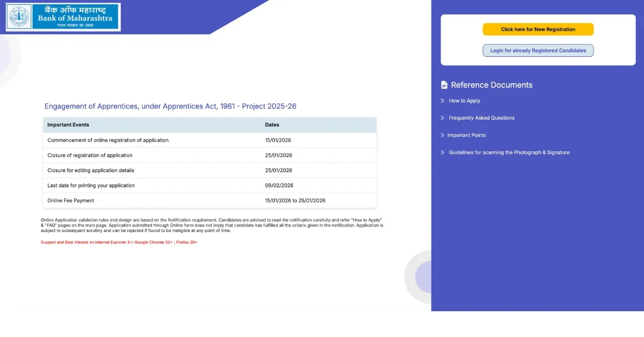Open Guidelines for scanning the Photograph & Signature
Image resolution: width=644 pixels, height=337 pixels.
(x=509, y=152)
